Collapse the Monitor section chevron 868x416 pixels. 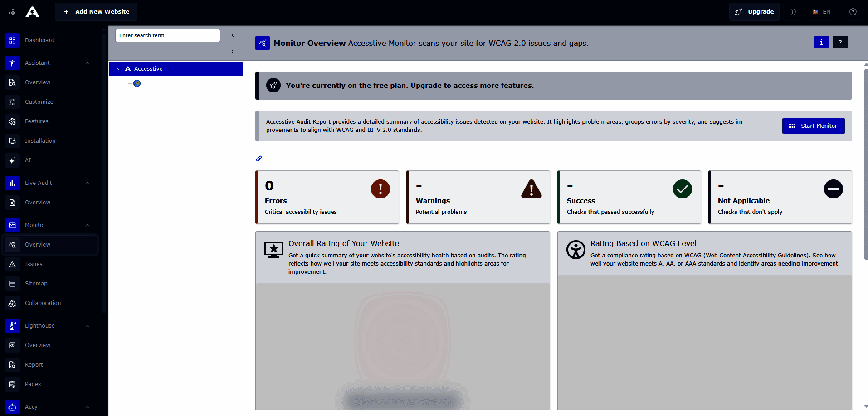(87, 225)
